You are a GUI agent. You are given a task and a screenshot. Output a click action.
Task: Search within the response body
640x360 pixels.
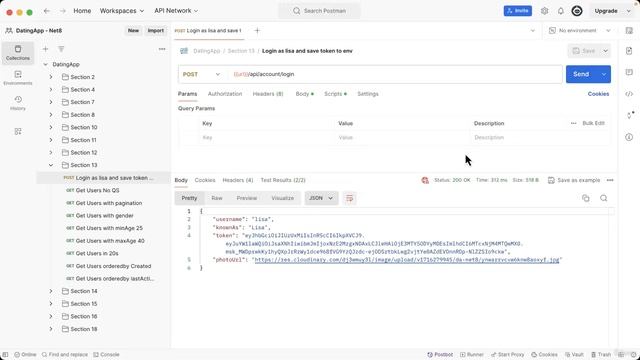[x=604, y=198]
